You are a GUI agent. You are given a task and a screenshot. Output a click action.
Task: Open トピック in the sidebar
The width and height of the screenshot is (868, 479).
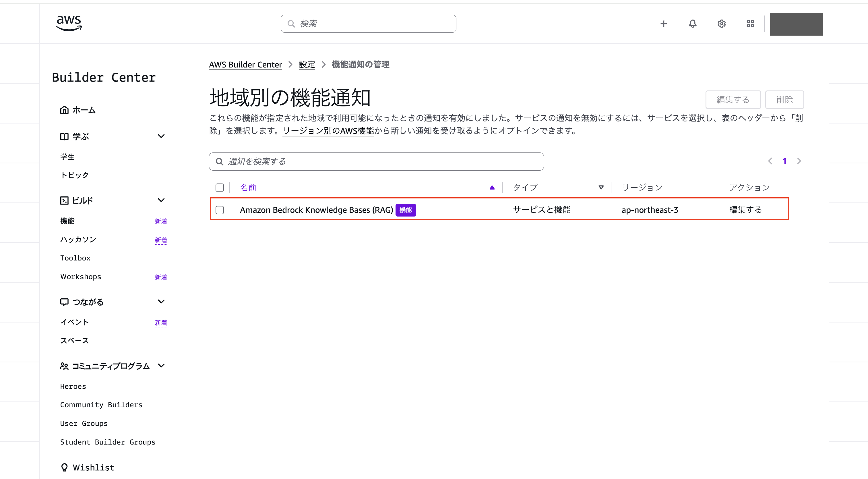(x=74, y=175)
